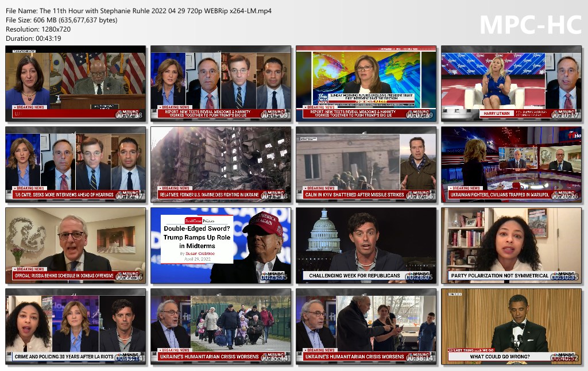
Task: Open the humanitarian crisis thumbnail showing people indoors
Action: [x=366, y=326]
